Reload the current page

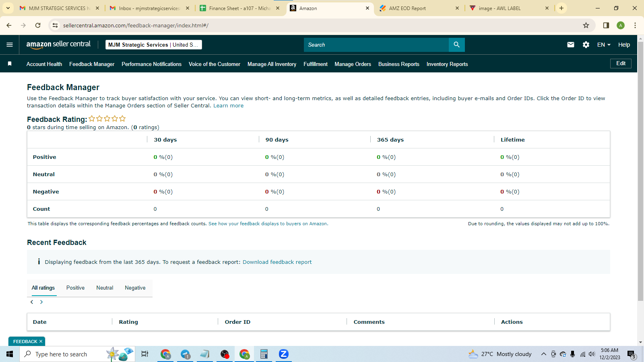pos(38,25)
